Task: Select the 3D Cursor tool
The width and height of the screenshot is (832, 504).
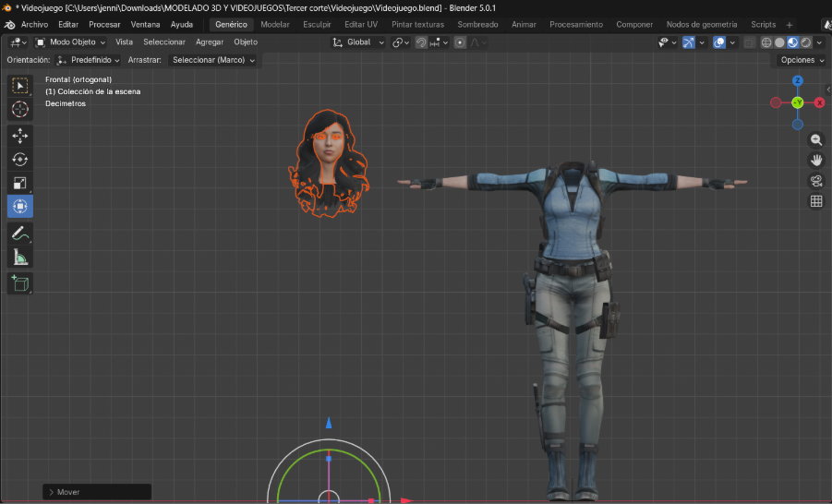Action: (20, 109)
